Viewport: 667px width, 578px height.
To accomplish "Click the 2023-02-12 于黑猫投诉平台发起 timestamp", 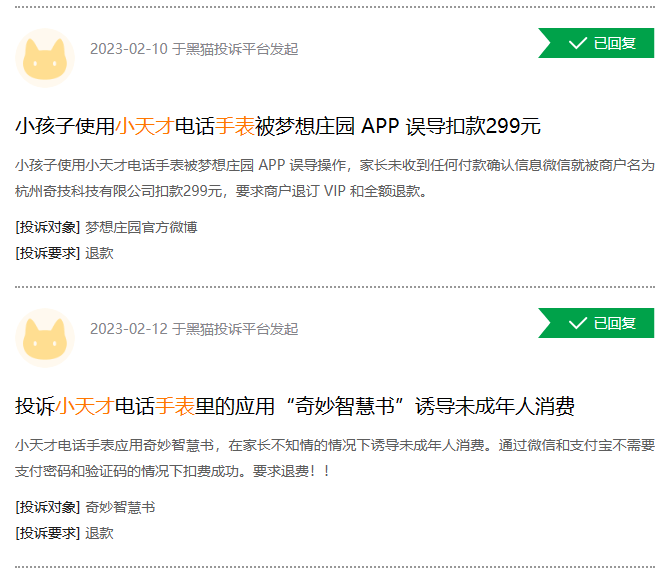I will (194, 329).
